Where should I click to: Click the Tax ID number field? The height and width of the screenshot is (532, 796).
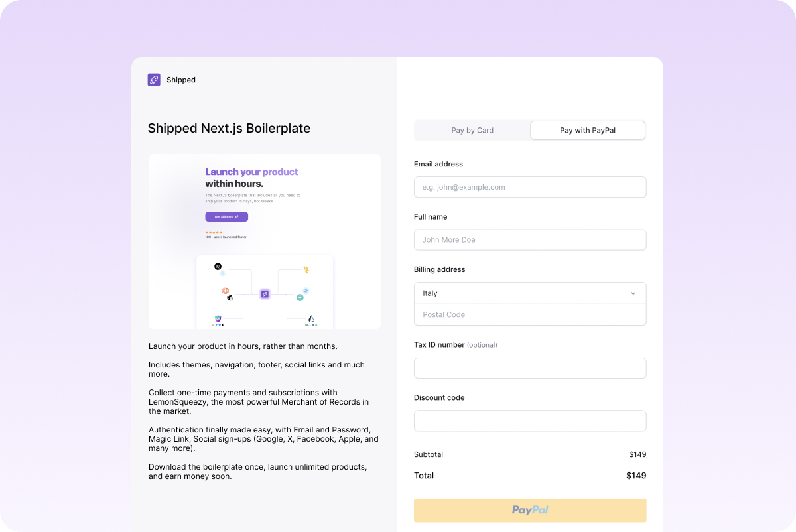pyautogui.click(x=530, y=368)
